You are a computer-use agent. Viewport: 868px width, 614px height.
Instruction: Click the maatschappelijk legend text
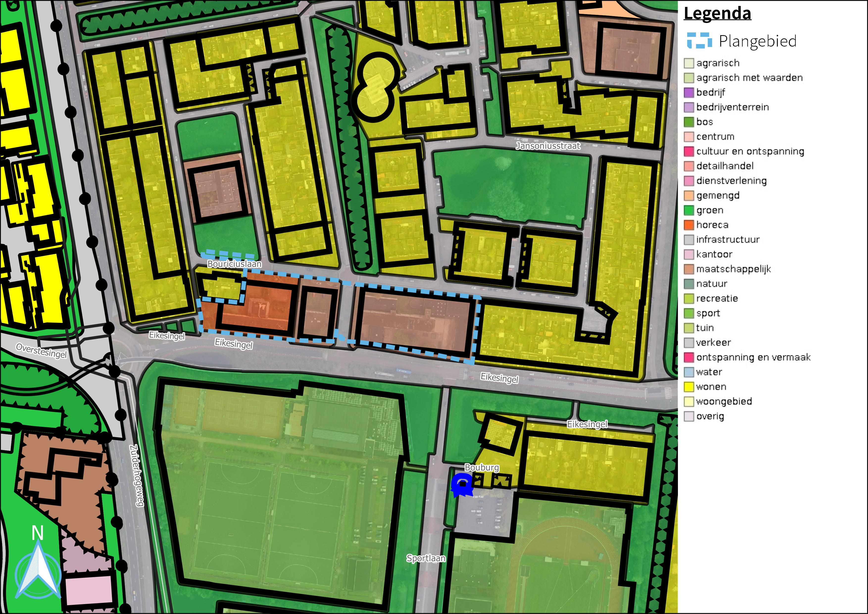[x=733, y=269]
